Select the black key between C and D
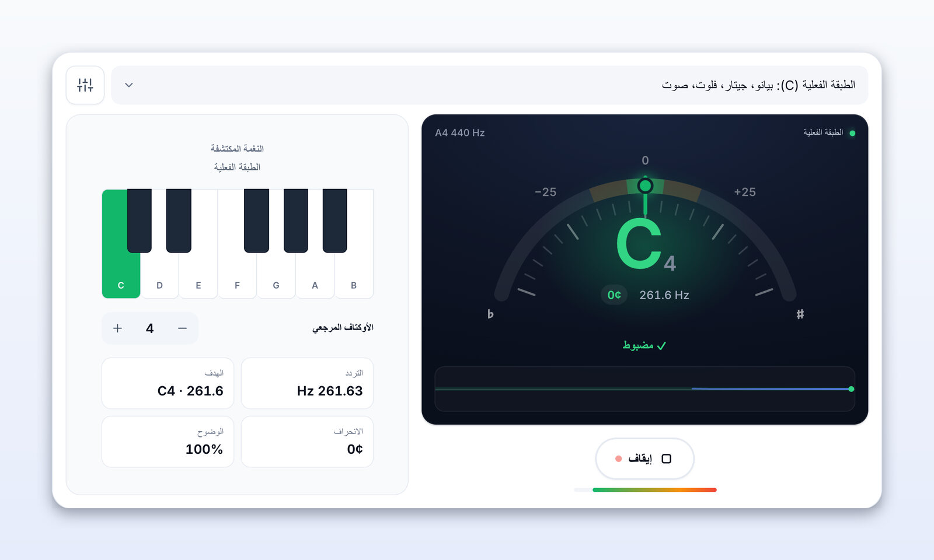 [140, 220]
